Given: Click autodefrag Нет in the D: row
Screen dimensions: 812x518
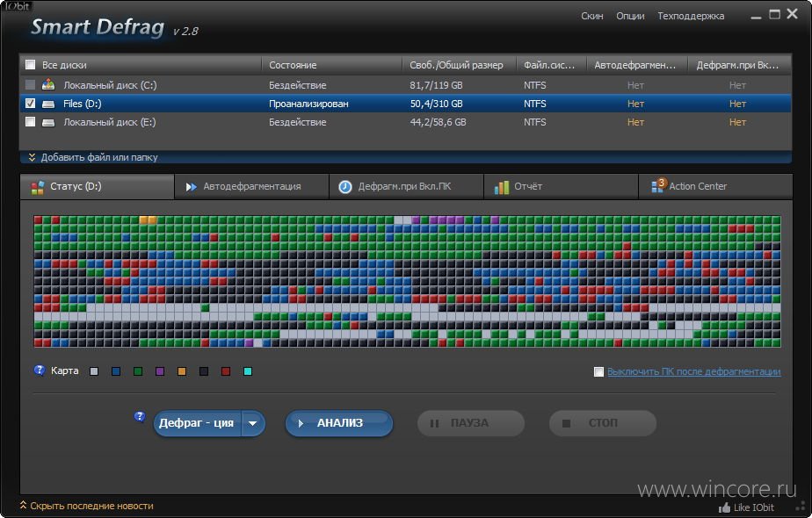Looking at the screenshot, I should 635,104.
